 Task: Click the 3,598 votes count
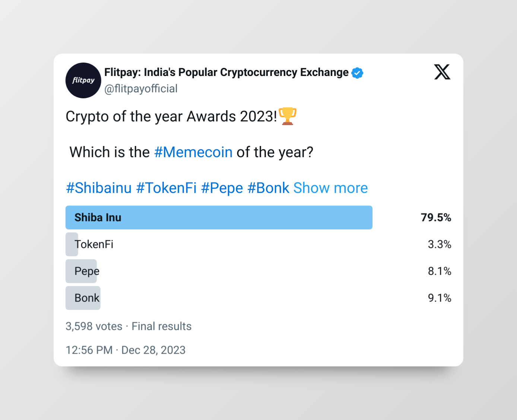coord(94,326)
